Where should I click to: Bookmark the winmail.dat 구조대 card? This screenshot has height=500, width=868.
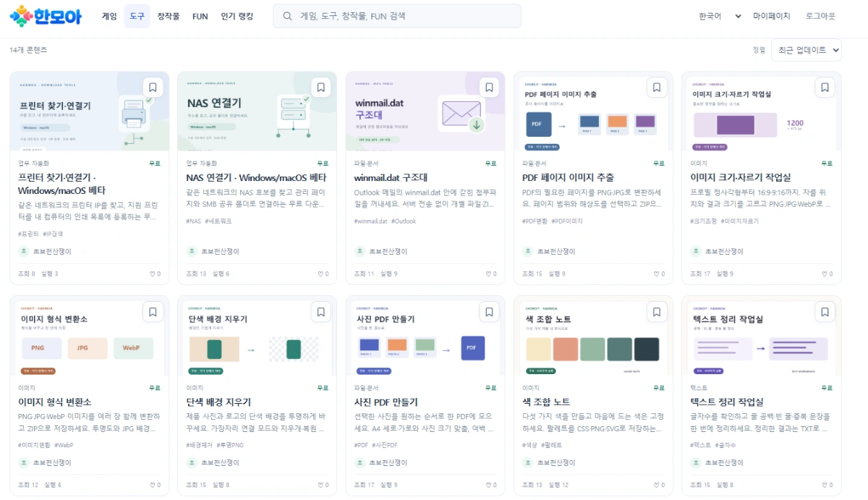pyautogui.click(x=489, y=88)
